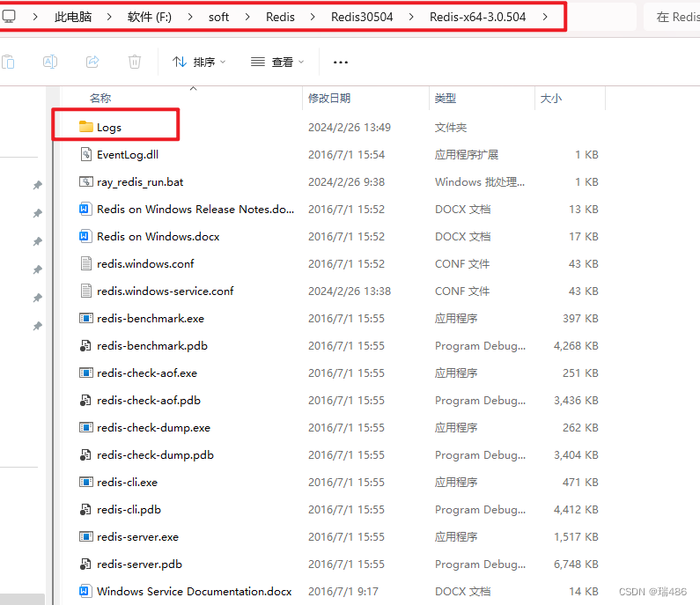Navigate to Redis30504 breadcrumb
Image resolution: width=700 pixels, height=605 pixels.
pos(362,17)
